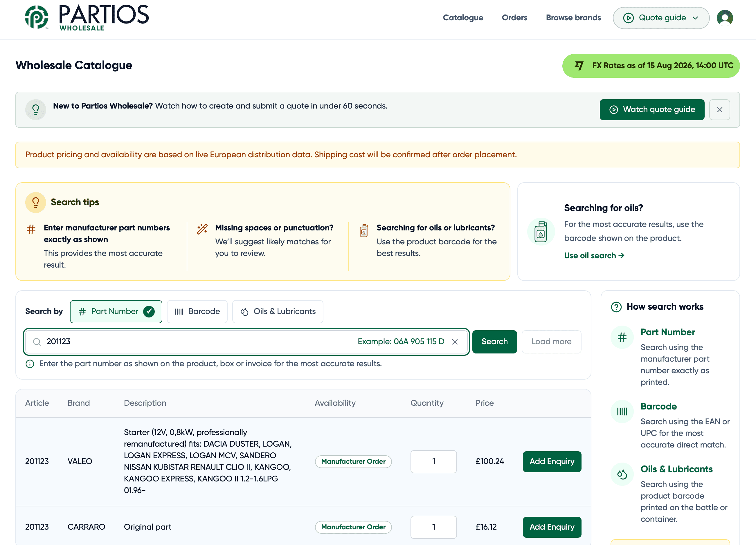Click the Example: 06A 905 115 D hint
The height and width of the screenshot is (545, 756).
(x=401, y=342)
